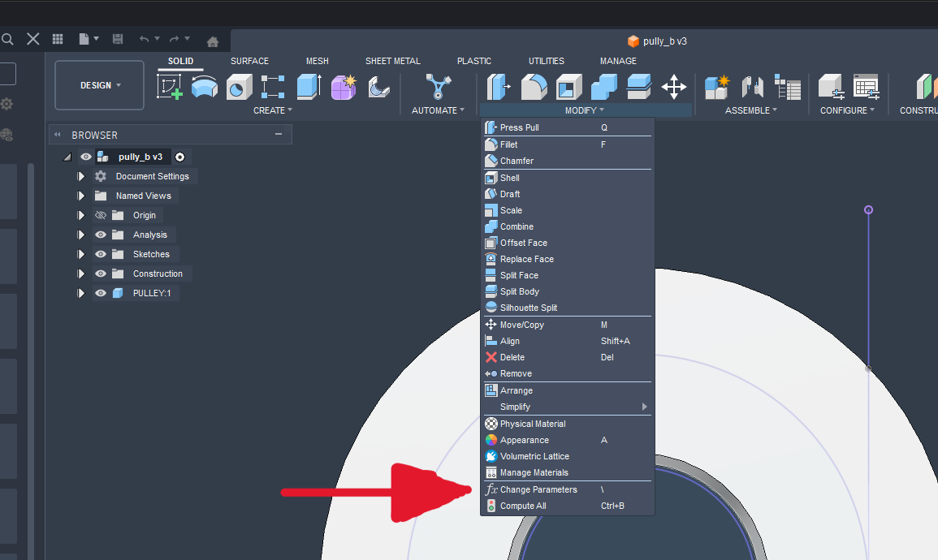Choose Change Parameters from Modify menu
This screenshot has width=938, height=560.
tap(567, 489)
